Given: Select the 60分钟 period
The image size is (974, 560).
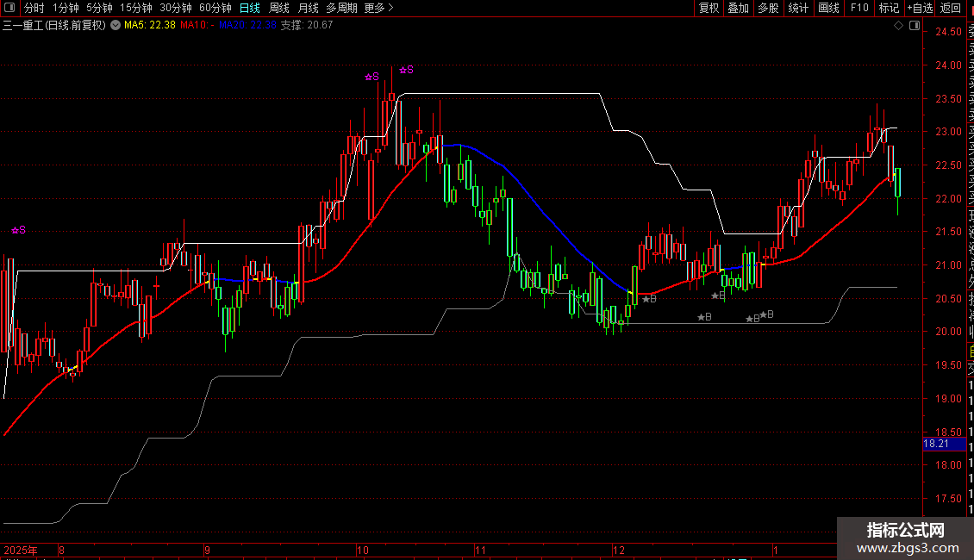Looking at the screenshot, I should point(215,8).
